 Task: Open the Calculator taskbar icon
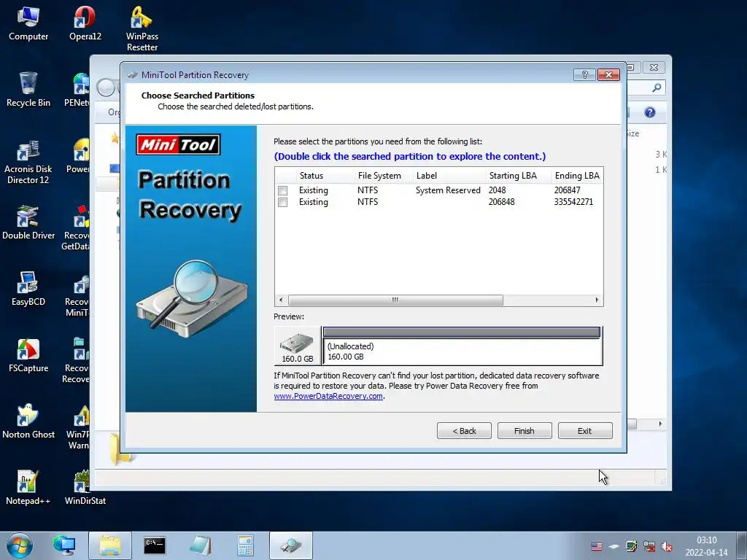pos(245,545)
